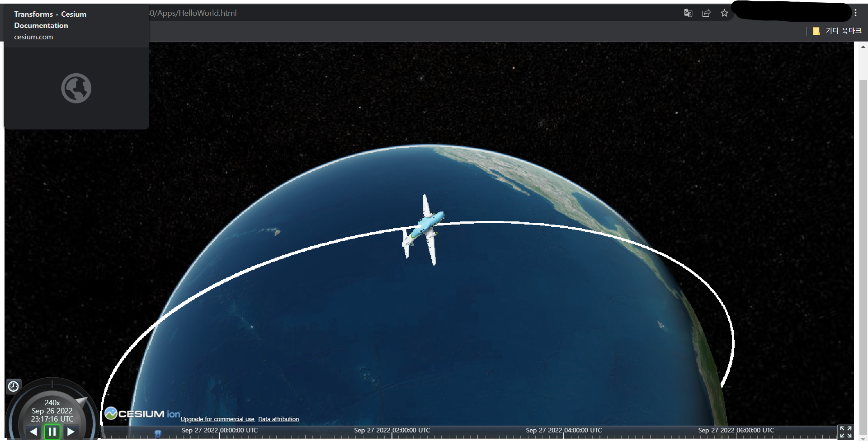Screen dimensions: 868x441
Task: Click the Transforms - Cesium Documentation title
Action: (50, 20)
